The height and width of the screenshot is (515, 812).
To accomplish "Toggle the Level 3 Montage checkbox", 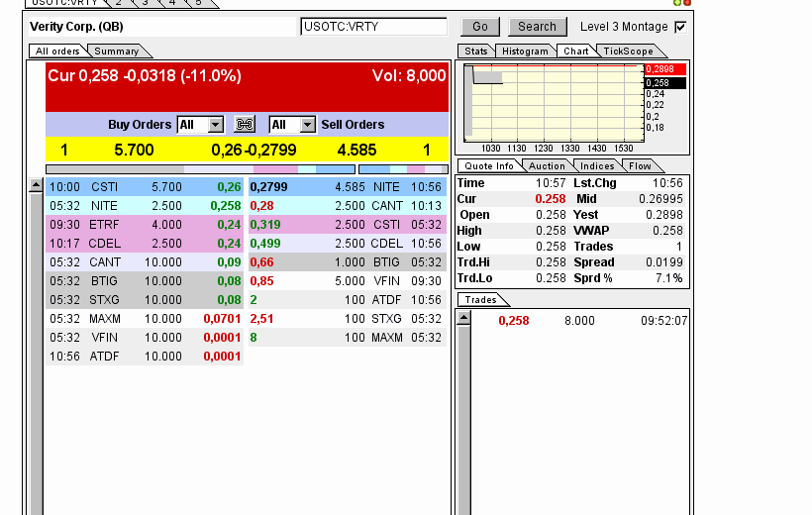I will click(x=680, y=28).
